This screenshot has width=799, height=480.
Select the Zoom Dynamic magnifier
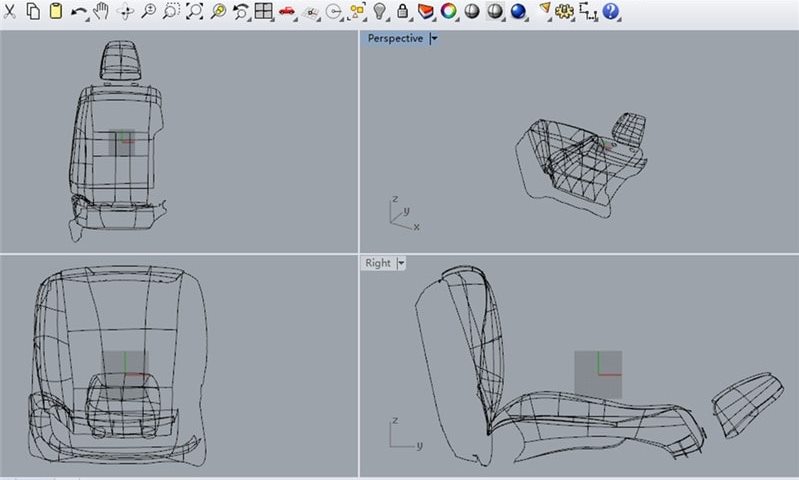pos(148,11)
